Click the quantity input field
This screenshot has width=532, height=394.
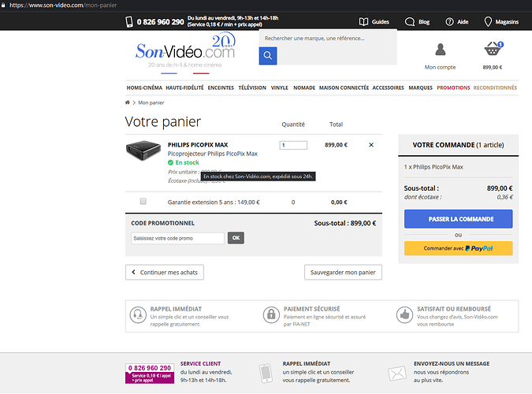[x=293, y=145]
